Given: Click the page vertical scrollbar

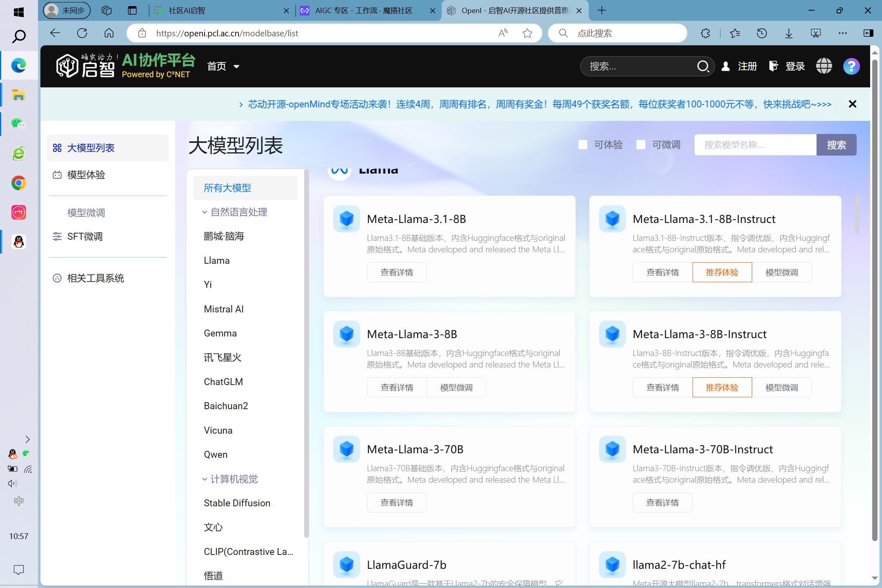Looking at the screenshot, I should (875, 300).
